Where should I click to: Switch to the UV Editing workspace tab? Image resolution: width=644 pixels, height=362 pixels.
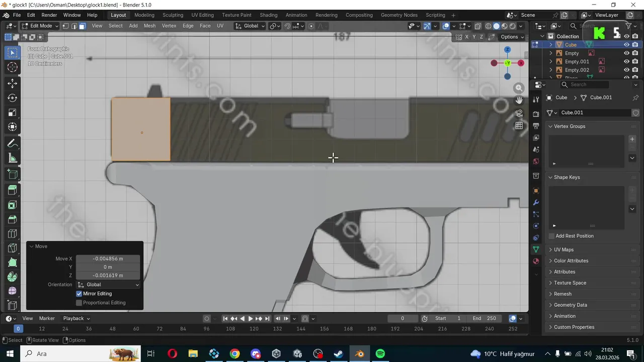tap(202, 15)
